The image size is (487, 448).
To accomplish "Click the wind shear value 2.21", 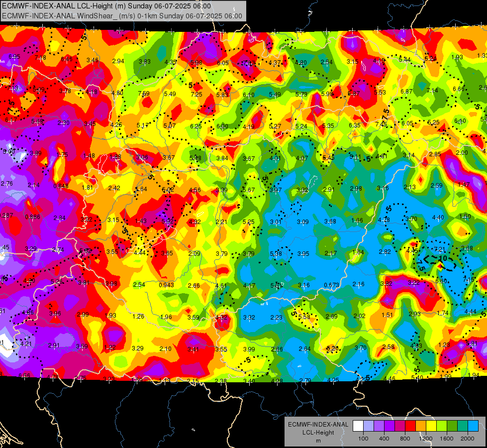I will click(221, 222).
